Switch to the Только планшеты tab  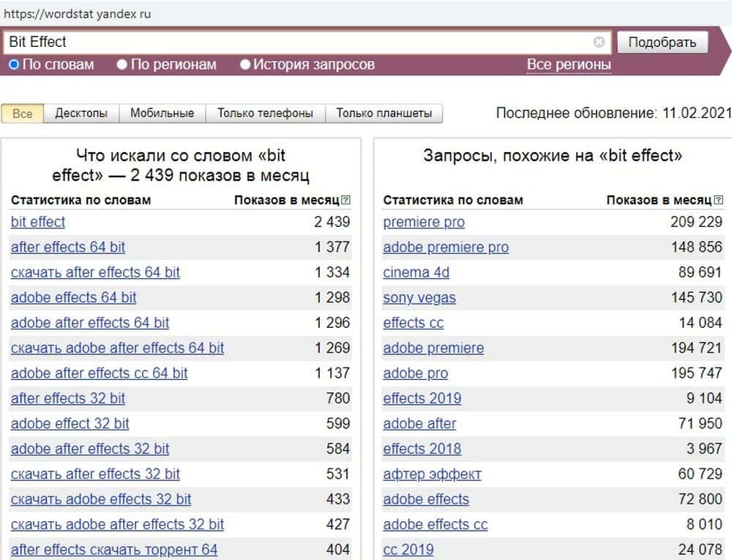pos(384,113)
